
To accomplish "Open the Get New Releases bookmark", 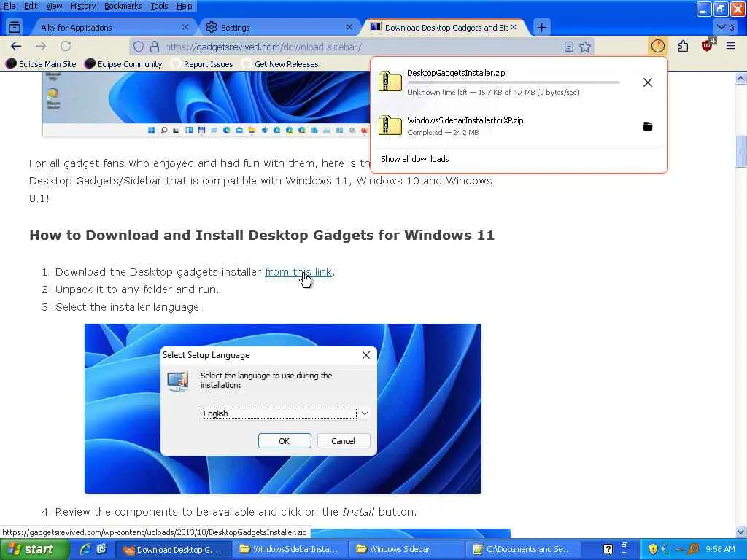I will click(281, 64).
